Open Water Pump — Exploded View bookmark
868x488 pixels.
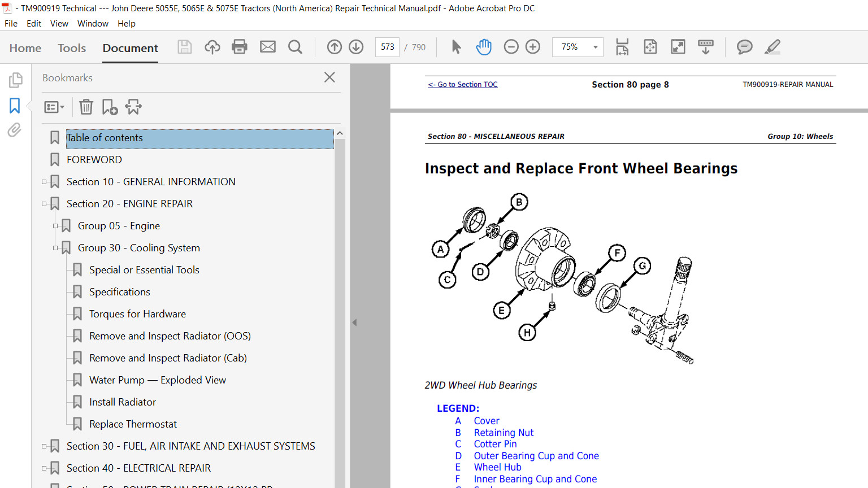click(x=158, y=380)
